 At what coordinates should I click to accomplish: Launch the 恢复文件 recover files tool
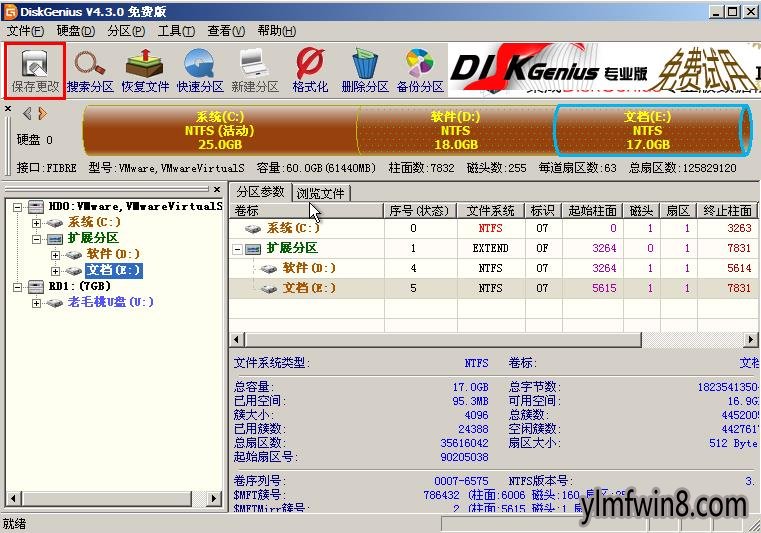click(145, 71)
